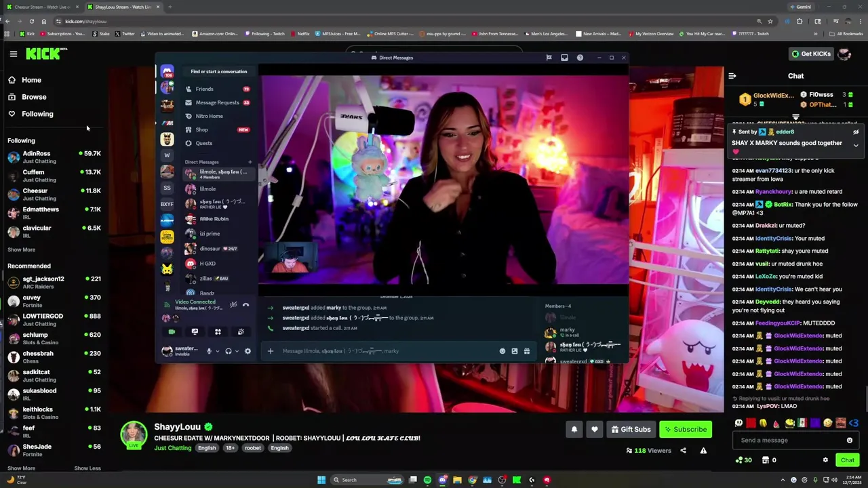Open Discord Message Requests
The width and height of the screenshot is (868, 488).
tap(218, 102)
